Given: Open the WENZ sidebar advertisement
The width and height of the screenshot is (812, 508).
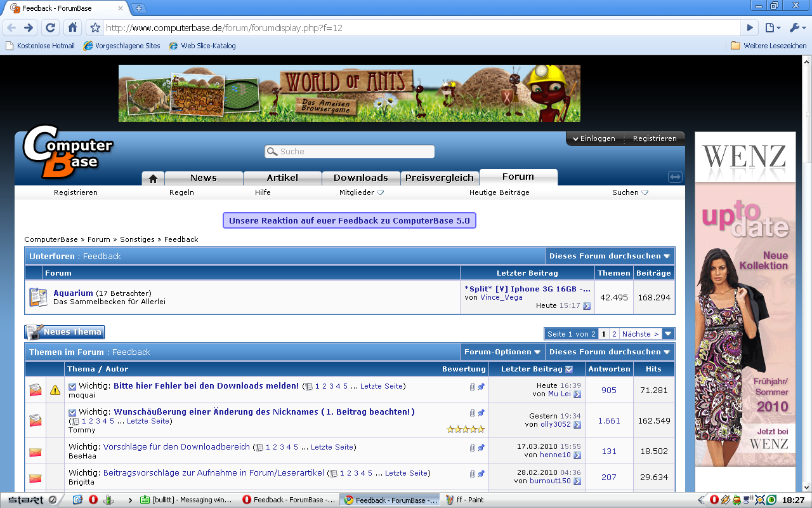Looking at the screenshot, I should click(x=745, y=299).
